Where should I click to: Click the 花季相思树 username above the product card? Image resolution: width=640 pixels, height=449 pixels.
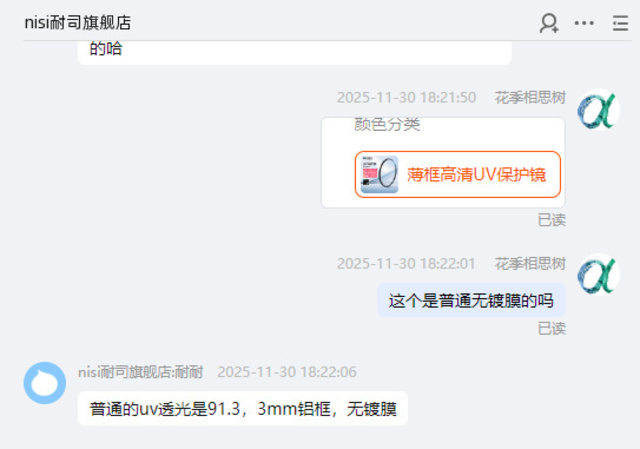[530, 98]
